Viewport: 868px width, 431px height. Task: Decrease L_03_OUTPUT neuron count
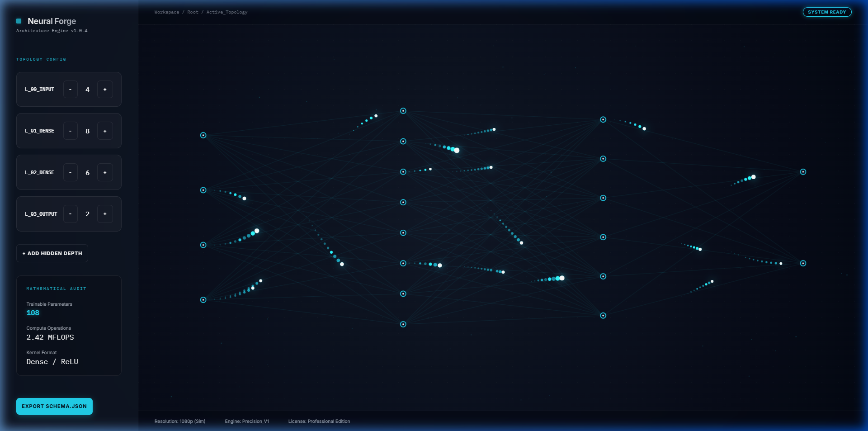(70, 214)
